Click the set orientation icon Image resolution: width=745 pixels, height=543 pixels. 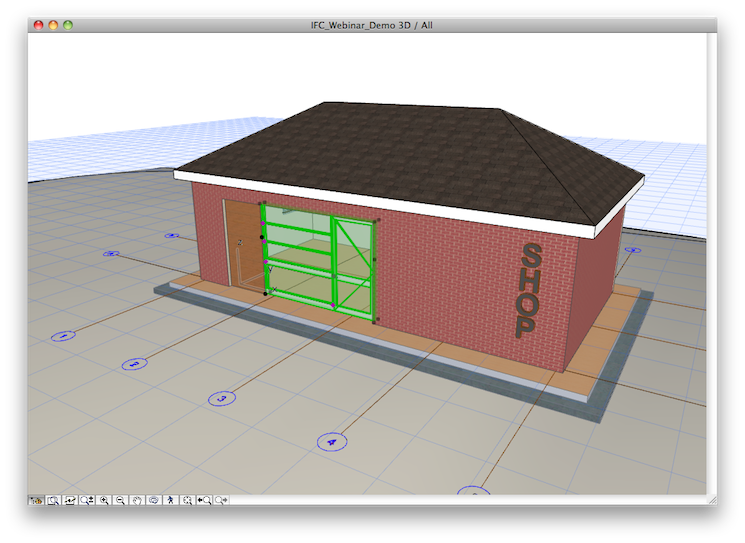[69, 500]
